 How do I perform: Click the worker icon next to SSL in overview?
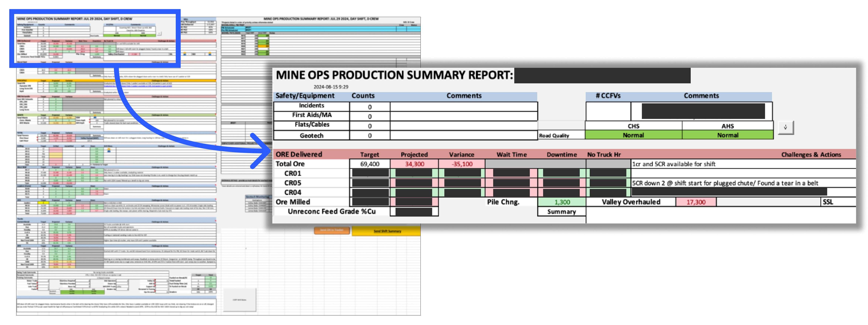pos(185,54)
